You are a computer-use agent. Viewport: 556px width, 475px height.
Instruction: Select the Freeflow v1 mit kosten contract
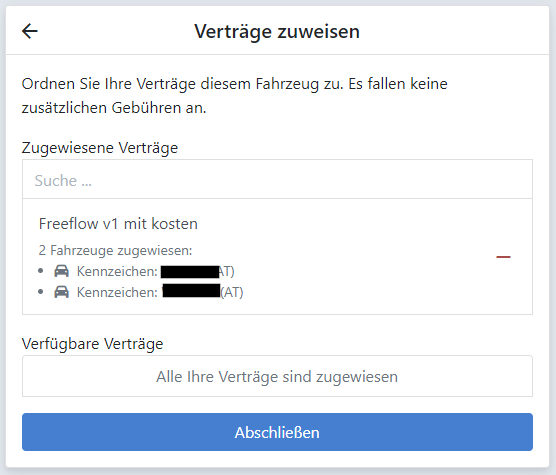(x=118, y=224)
